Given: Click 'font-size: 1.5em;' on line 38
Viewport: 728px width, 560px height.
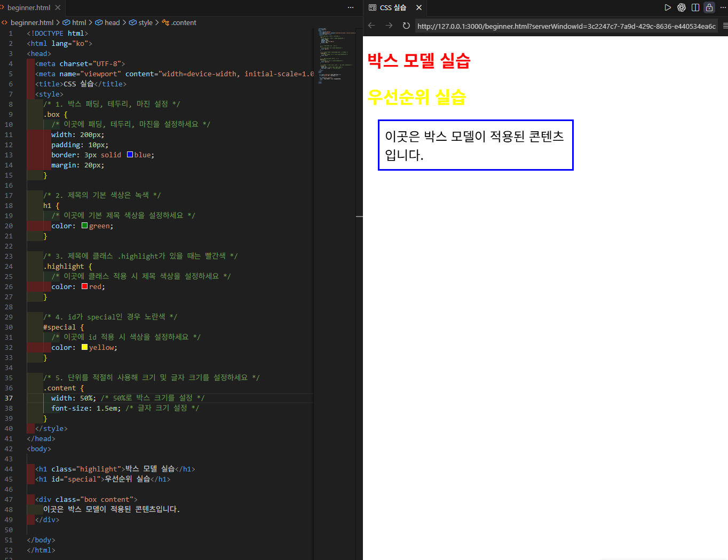Looking at the screenshot, I should [86, 408].
